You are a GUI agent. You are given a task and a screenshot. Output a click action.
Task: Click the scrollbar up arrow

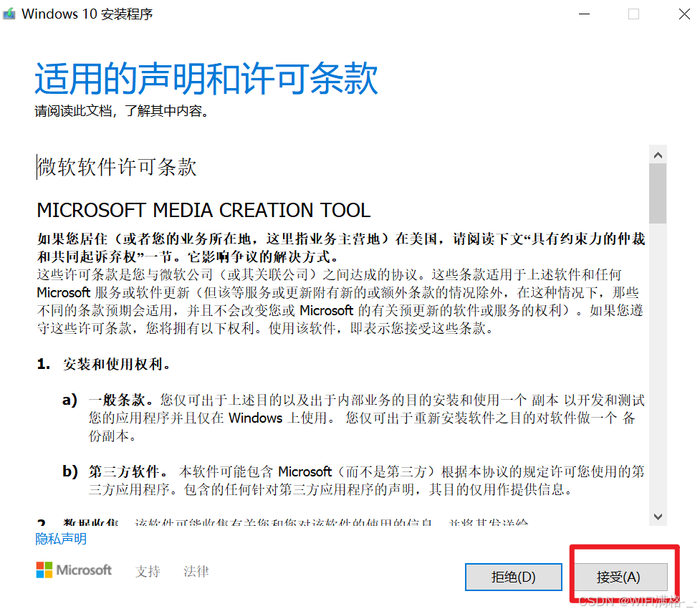[658, 155]
